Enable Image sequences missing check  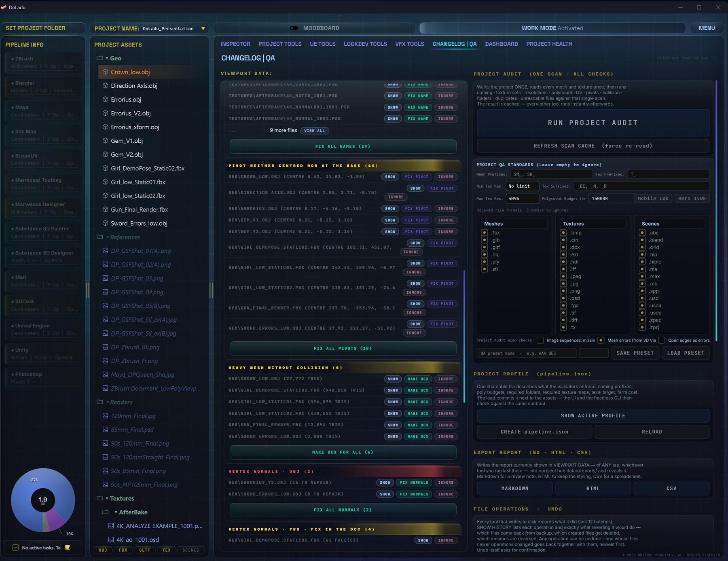point(540,340)
